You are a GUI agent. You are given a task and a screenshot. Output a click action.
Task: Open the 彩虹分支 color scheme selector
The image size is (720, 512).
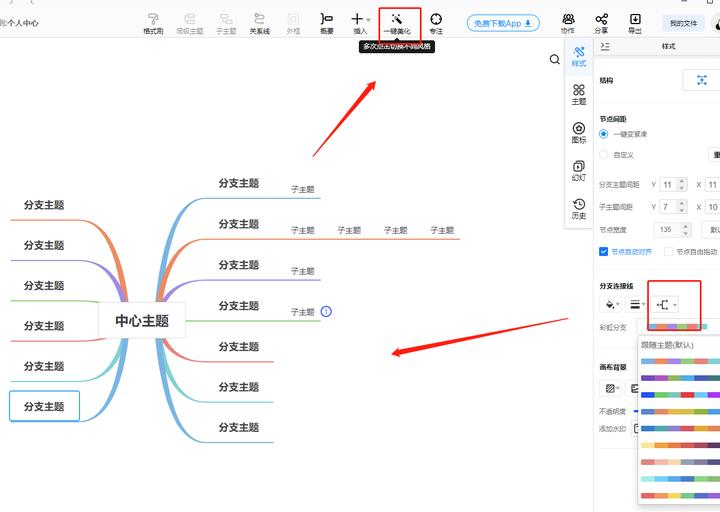coord(678,327)
